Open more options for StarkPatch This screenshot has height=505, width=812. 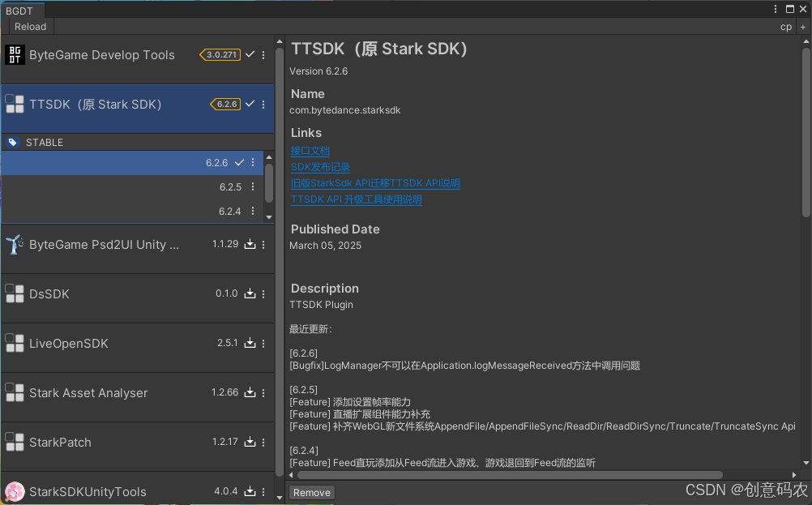click(x=263, y=443)
